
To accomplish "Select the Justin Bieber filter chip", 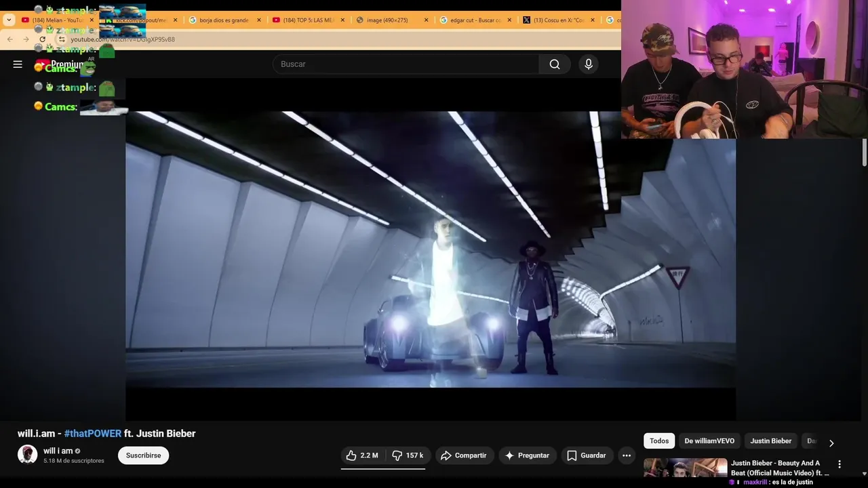I will point(770,441).
